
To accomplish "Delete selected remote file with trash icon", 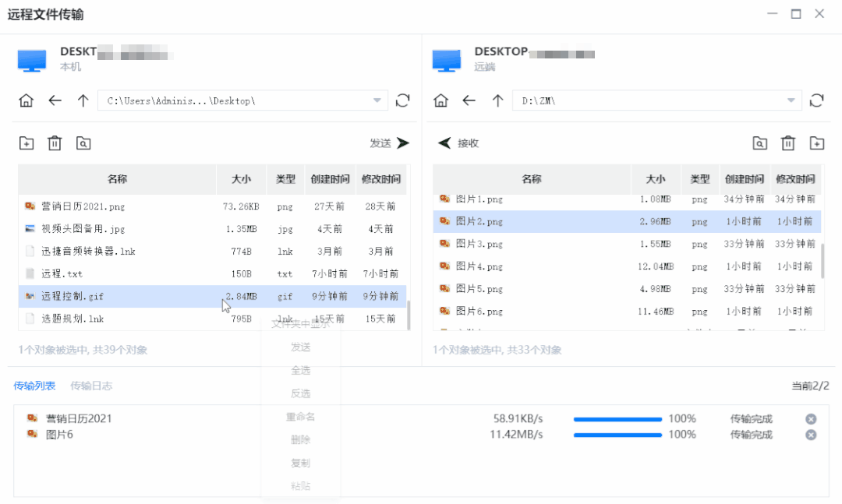I will [787, 143].
